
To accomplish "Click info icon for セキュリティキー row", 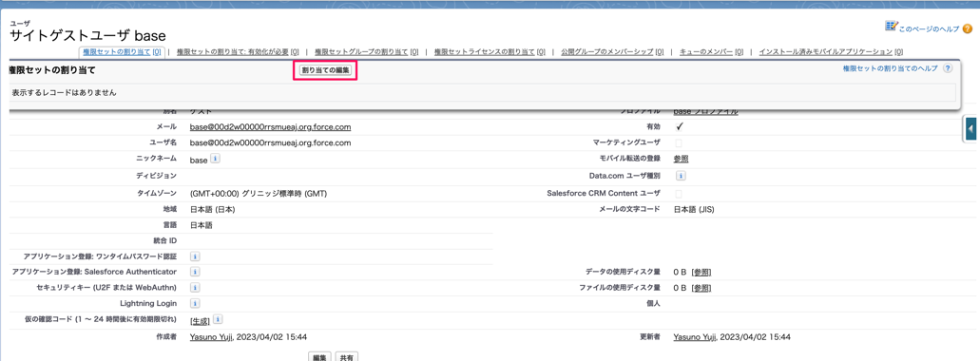I will tap(194, 287).
